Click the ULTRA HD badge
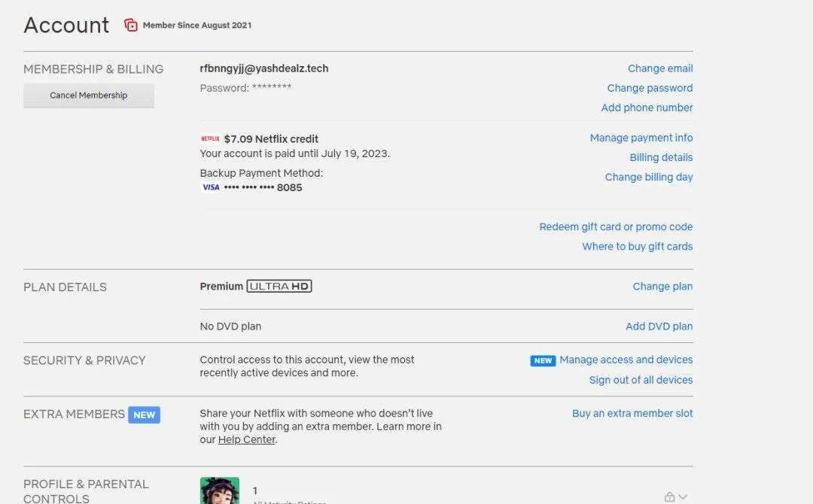This screenshot has height=504, width=813. 279,287
